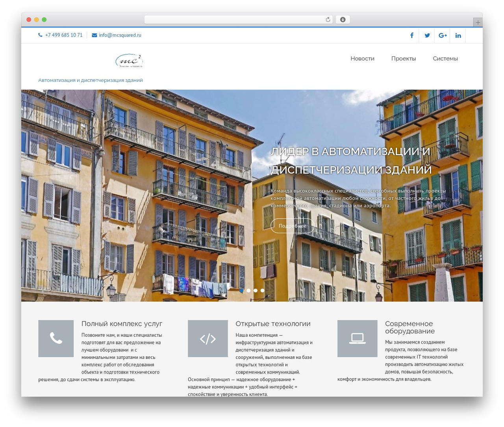Screen dimensions: 504x427
Task: Click the code icon tile for Открытые технологии
Action: click(x=208, y=338)
